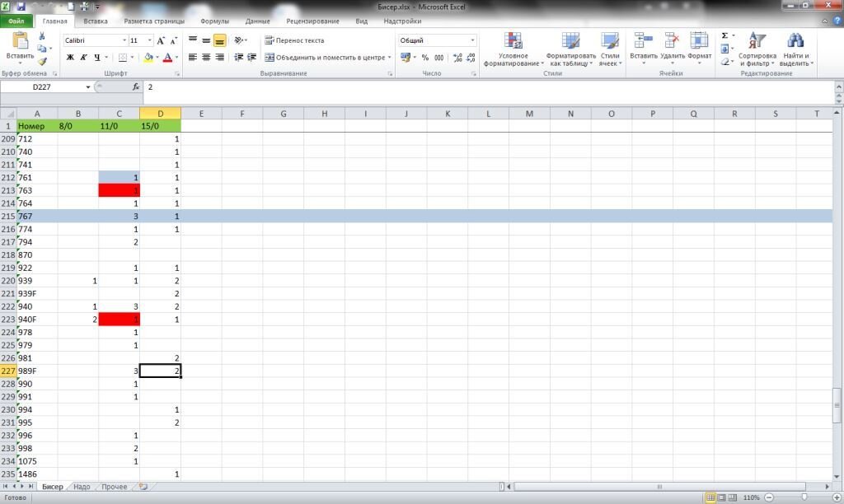844x504 pixels.
Task: Decrease the cell indent
Action: point(238,57)
